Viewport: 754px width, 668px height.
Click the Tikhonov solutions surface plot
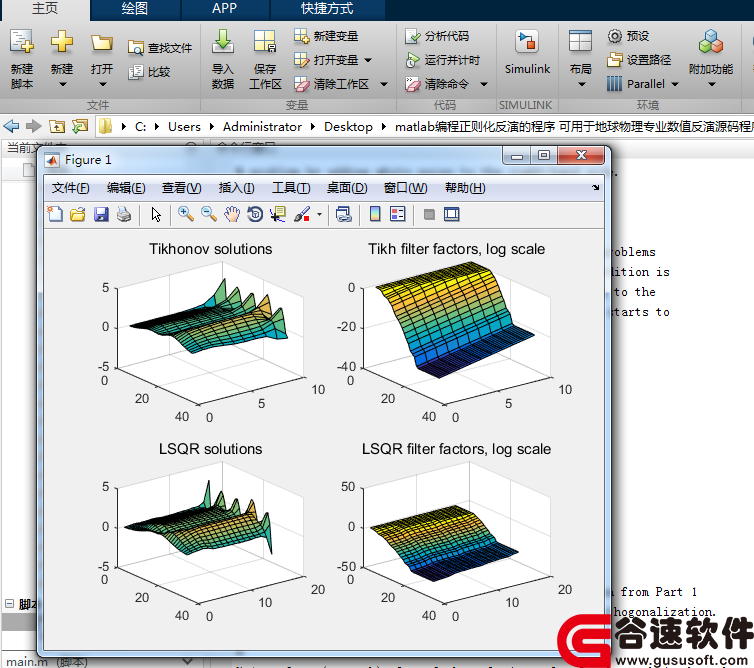click(208, 320)
